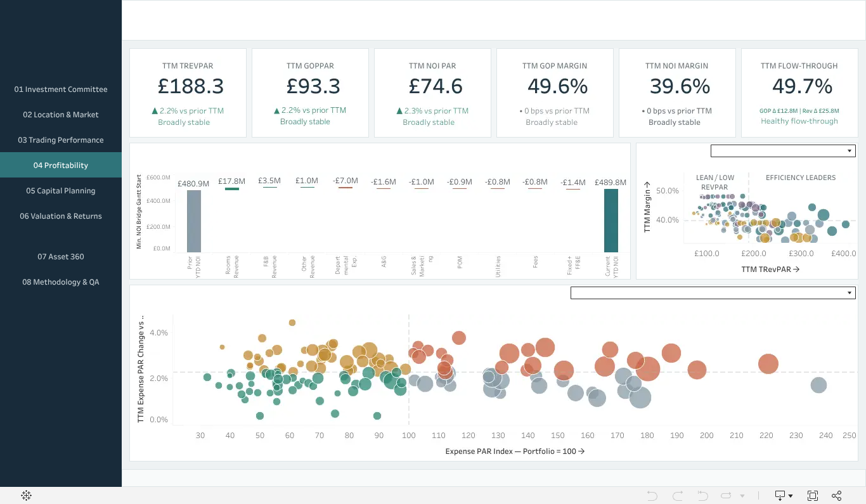The width and height of the screenshot is (866, 504).
Task: Select the grey bubble near index 238
Action: (x=818, y=385)
